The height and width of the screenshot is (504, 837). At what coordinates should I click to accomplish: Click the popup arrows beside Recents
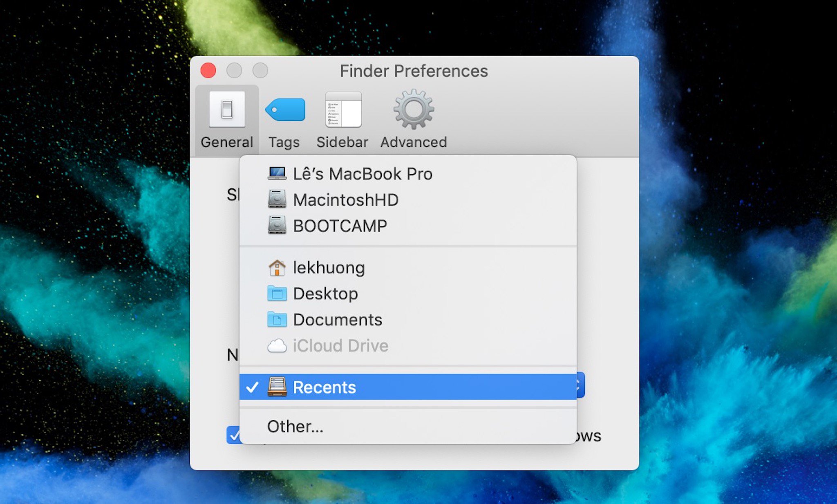point(580,385)
